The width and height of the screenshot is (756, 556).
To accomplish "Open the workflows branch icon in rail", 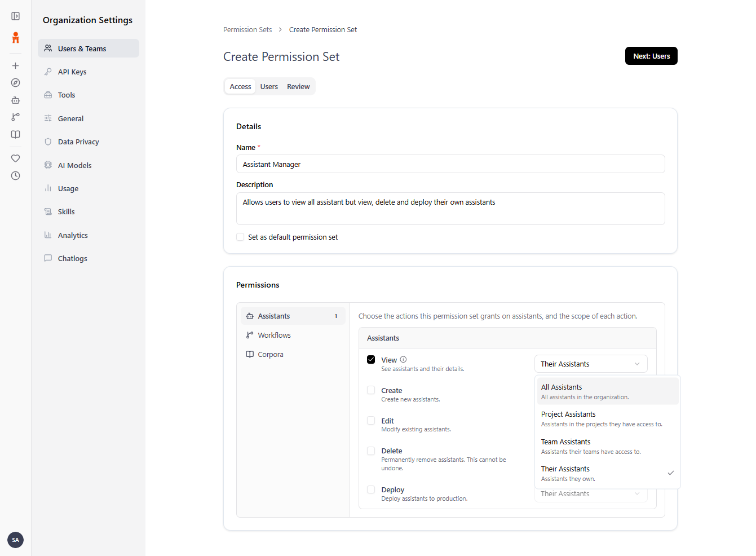I will click(x=16, y=117).
